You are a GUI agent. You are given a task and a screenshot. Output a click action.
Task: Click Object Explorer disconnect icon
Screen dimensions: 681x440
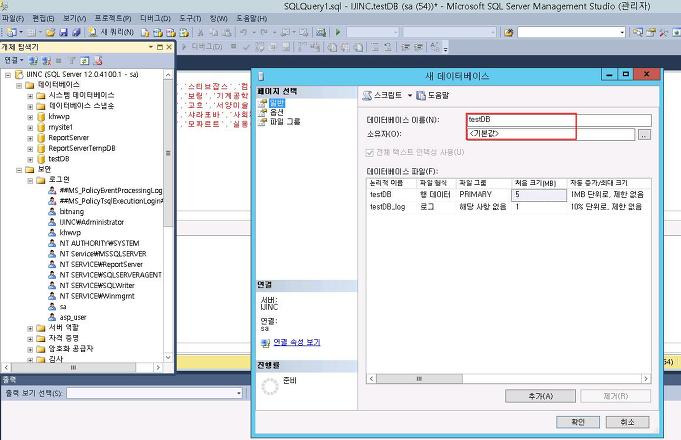pyautogui.click(x=46, y=61)
